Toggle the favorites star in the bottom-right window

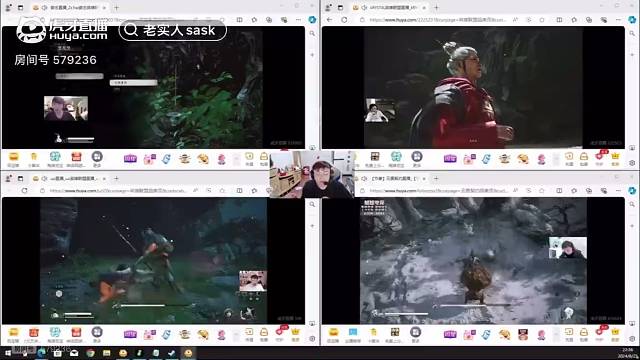point(542,191)
